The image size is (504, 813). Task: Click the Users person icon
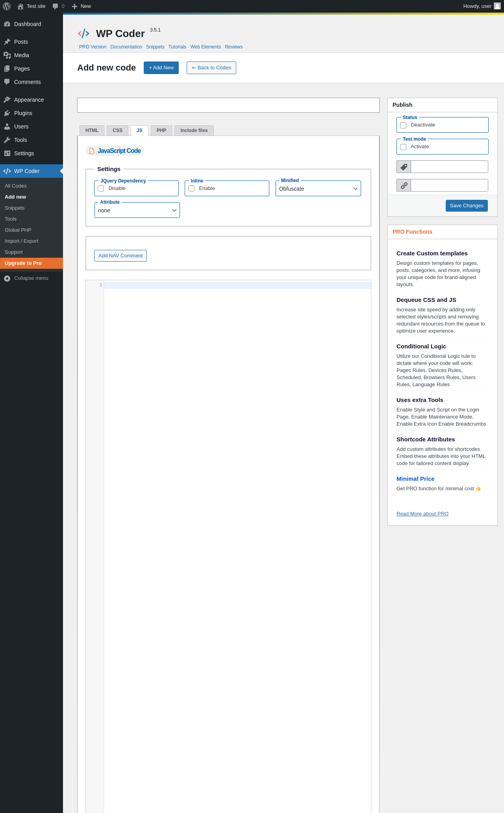(7, 127)
